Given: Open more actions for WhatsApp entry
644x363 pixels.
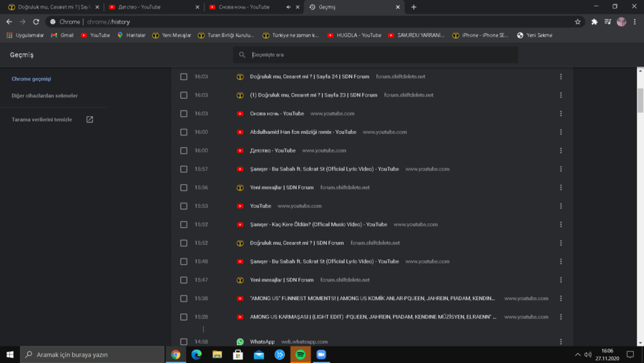Looking at the screenshot, I should tap(560, 342).
